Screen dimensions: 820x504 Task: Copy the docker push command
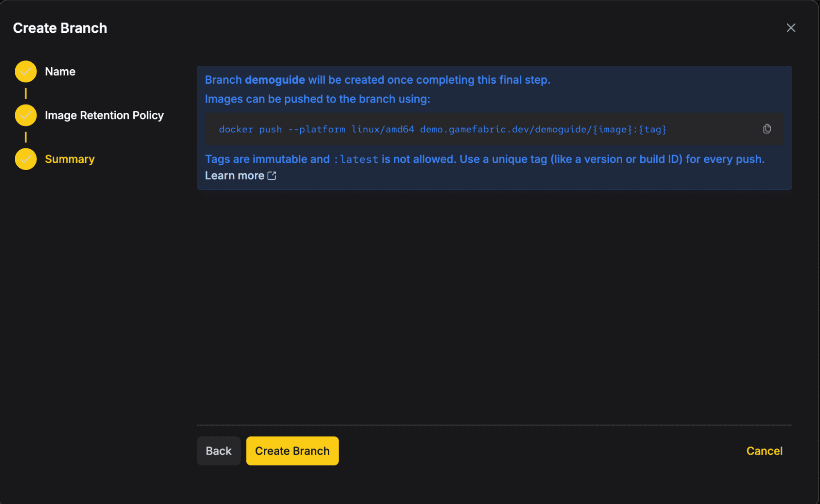tap(767, 129)
